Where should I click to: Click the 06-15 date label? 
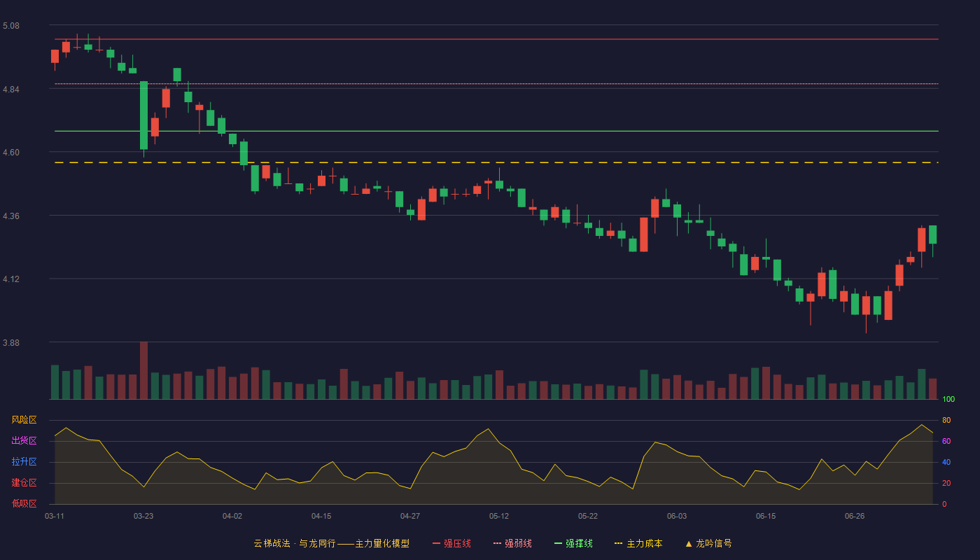coord(766,516)
